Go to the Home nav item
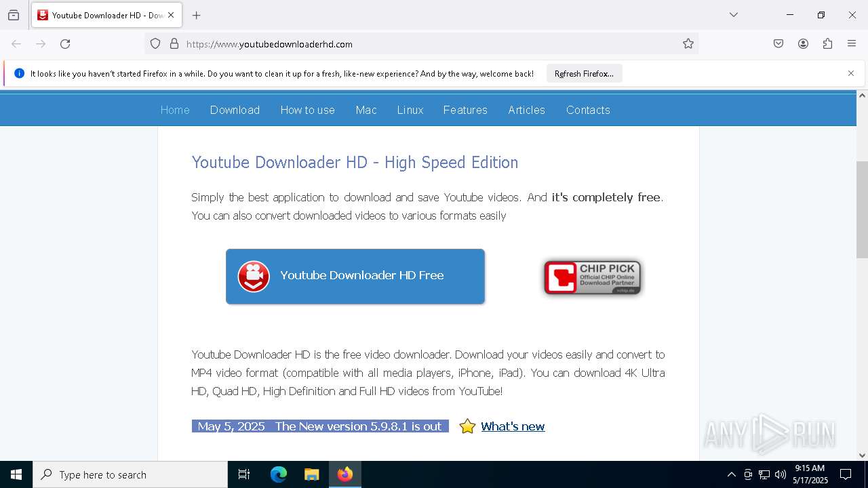Image resolution: width=868 pixels, height=488 pixels. (x=175, y=110)
